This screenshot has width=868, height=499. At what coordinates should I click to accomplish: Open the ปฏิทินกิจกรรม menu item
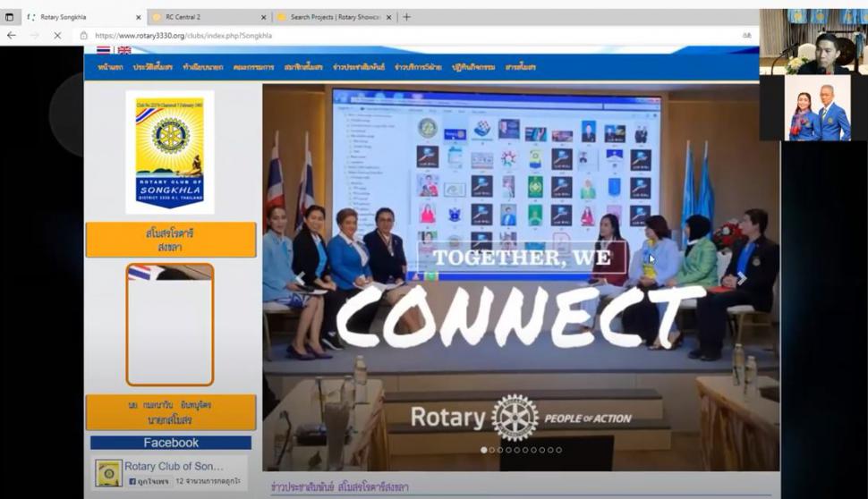[x=473, y=67]
